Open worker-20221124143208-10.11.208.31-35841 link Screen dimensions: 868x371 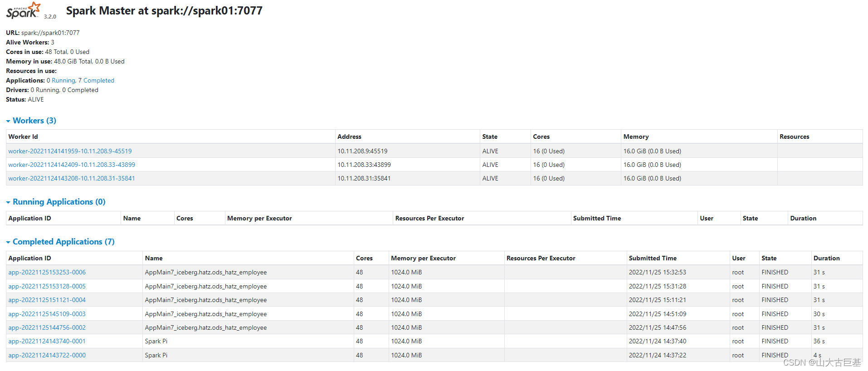click(72, 178)
